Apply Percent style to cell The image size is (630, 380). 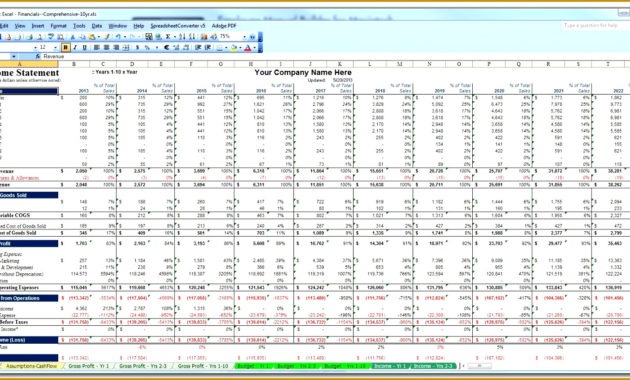[x=147, y=47]
